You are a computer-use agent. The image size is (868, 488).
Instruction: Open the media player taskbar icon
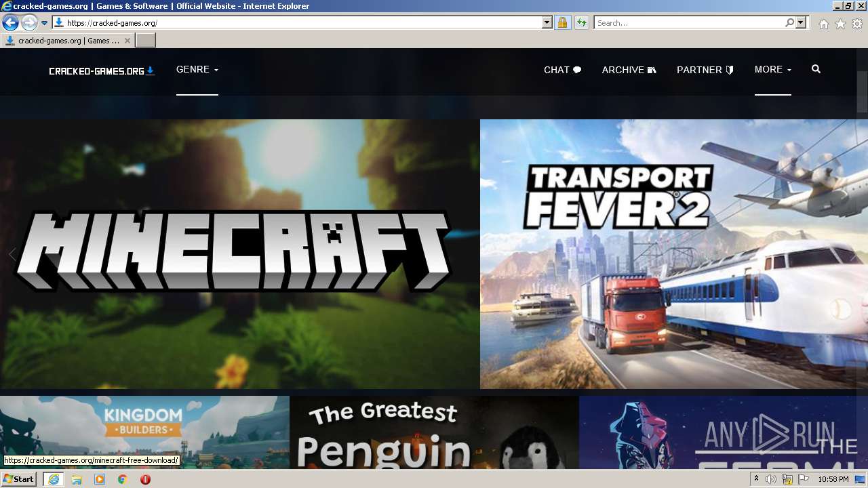tap(100, 479)
